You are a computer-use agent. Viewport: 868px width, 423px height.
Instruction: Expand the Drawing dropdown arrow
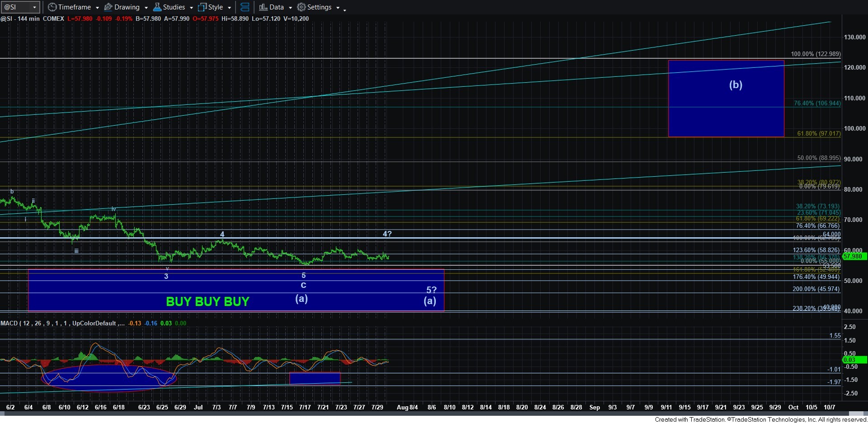[x=146, y=8]
